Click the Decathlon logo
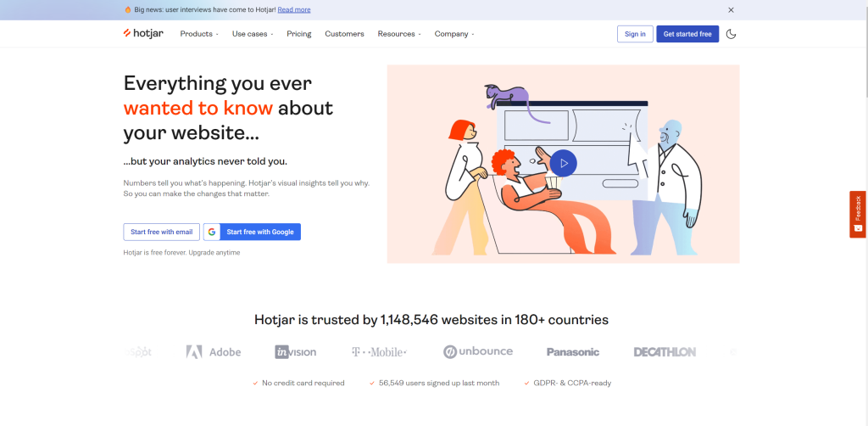This screenshot has width=868, height=426. click(x=665, y=352)
